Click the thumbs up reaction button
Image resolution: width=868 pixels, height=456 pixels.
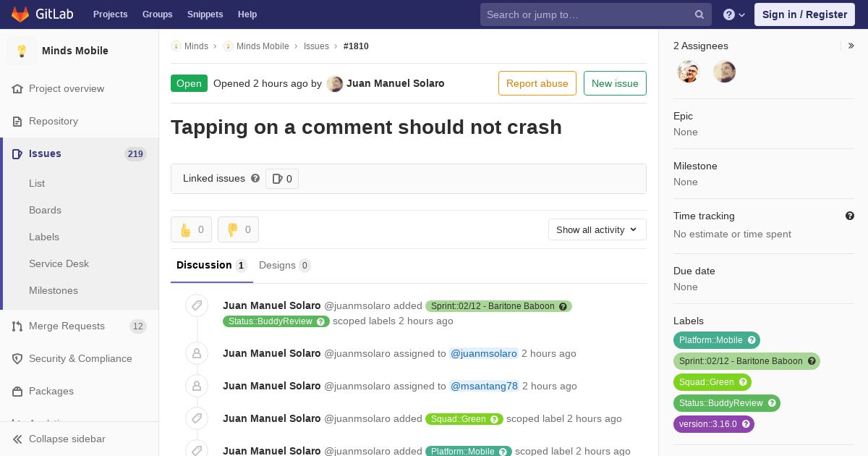[x=191, y=229]
